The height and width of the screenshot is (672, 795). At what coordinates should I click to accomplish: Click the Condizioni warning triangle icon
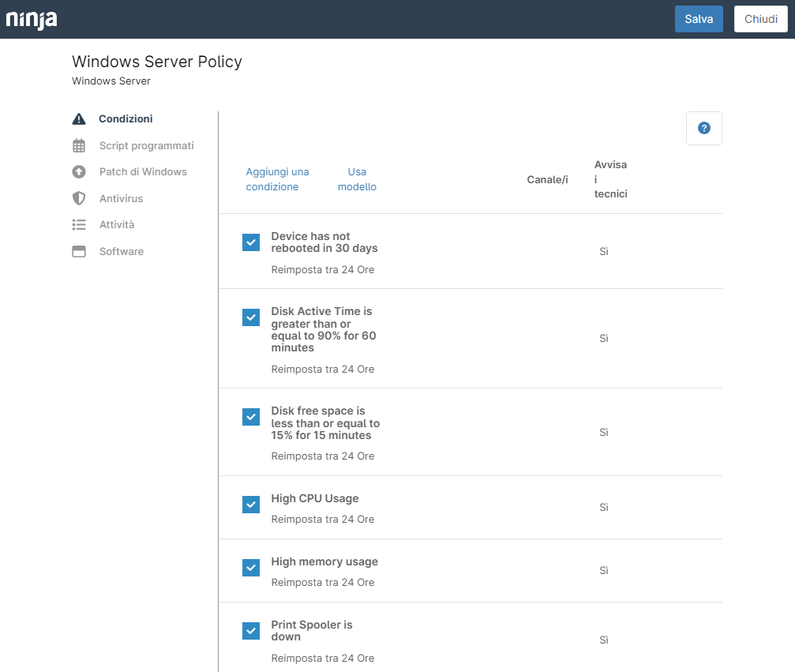pyautogui.click(x=79, y=118)
